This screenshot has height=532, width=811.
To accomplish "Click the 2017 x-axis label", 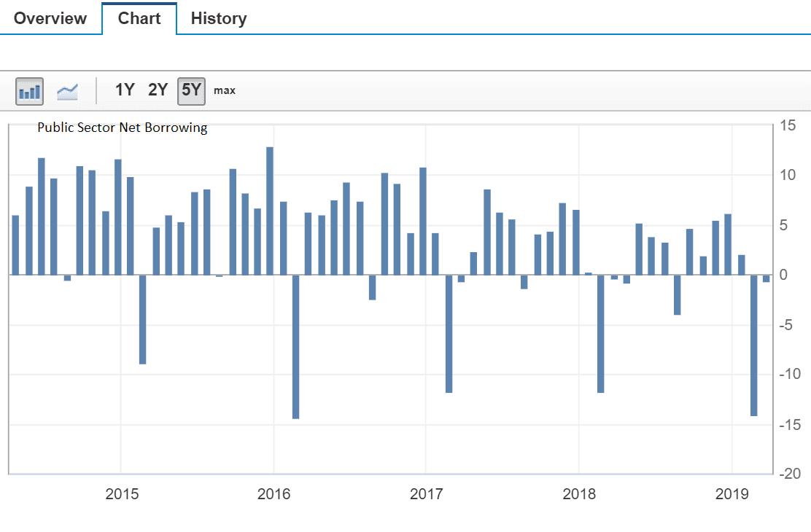I will pos(427,495).
